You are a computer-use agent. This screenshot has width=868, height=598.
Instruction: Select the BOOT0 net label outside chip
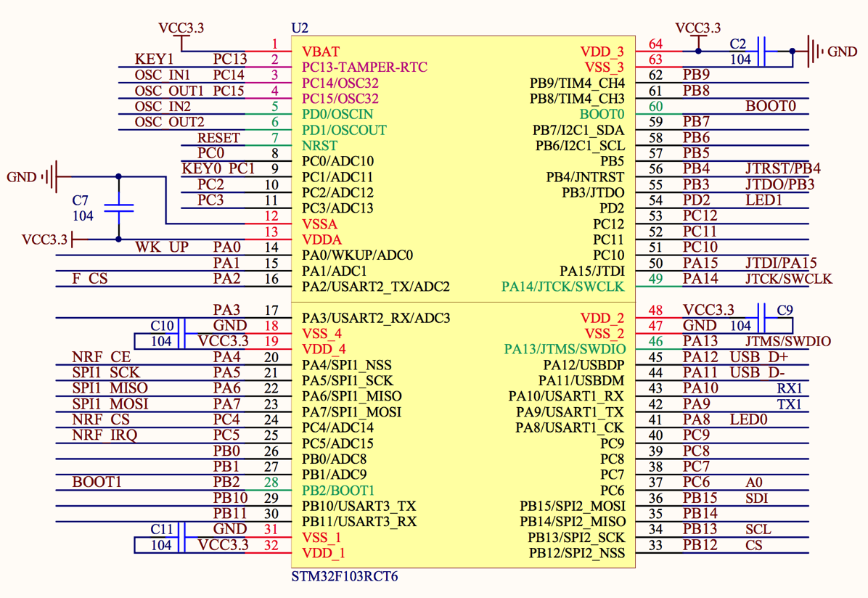tap(771, 106)
